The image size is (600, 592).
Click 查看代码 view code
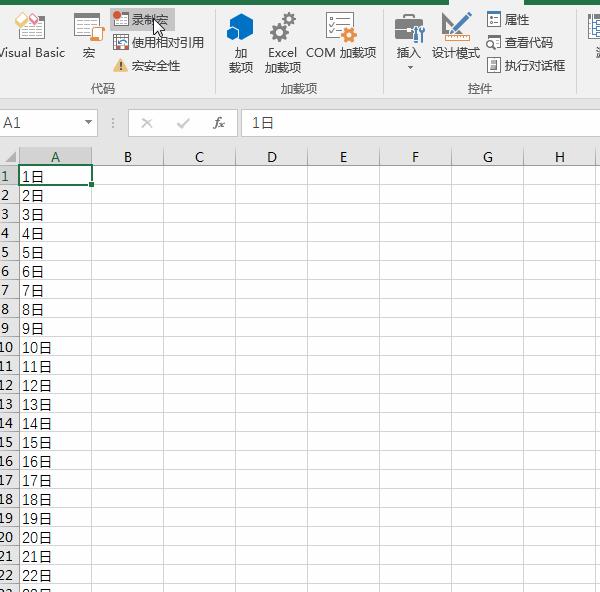[519, 42]
